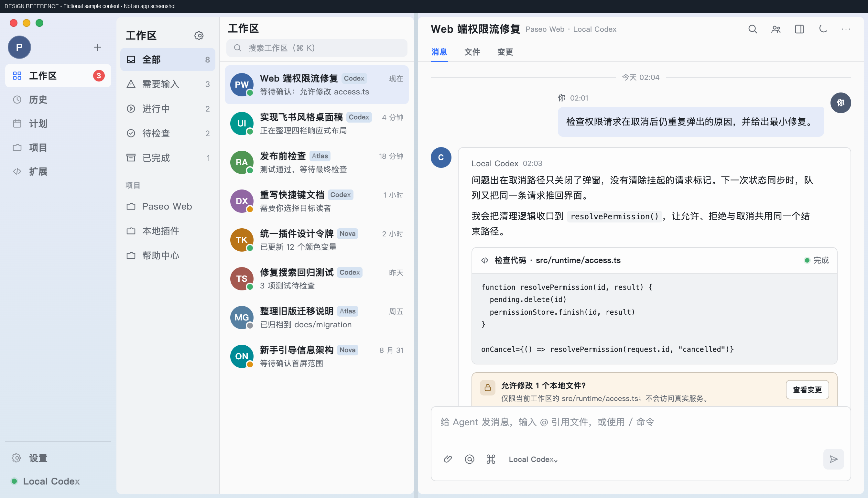Click the attach file paperclip icon
Screen dimensions: 868x498
(x=448, y=459)
